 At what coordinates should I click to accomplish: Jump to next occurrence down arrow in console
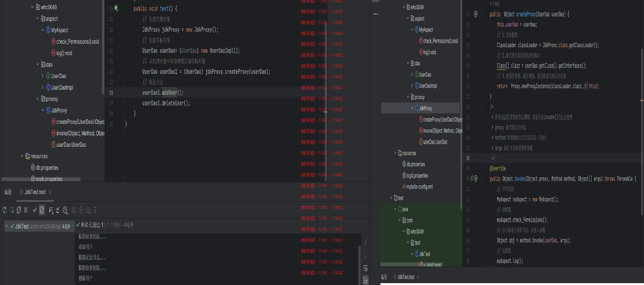pos(365,256)
